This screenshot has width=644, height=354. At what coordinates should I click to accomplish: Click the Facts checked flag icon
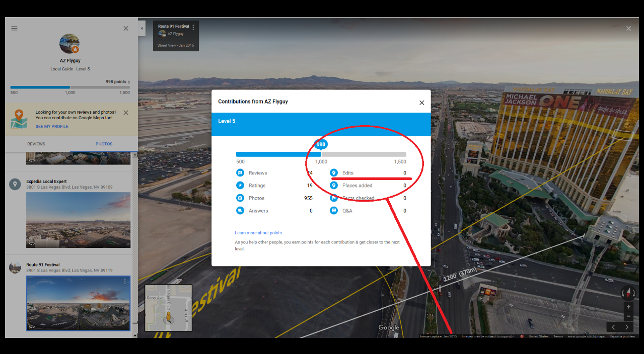[333, 198]
